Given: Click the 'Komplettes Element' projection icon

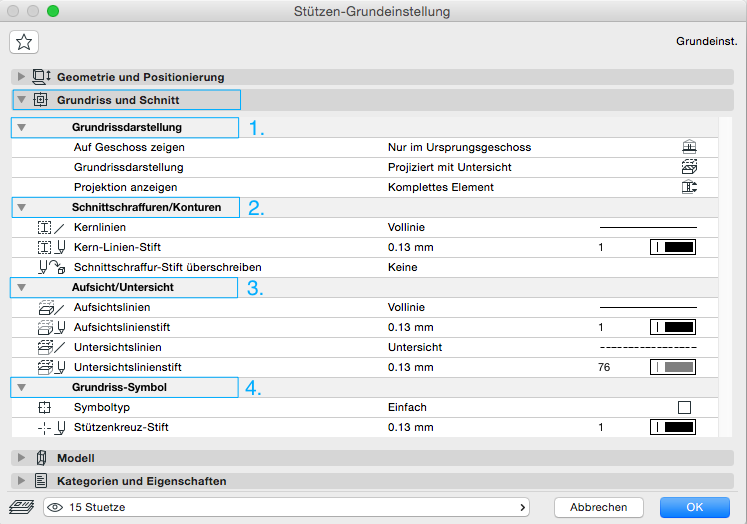Looking at the screenshot, I should 688,187.
